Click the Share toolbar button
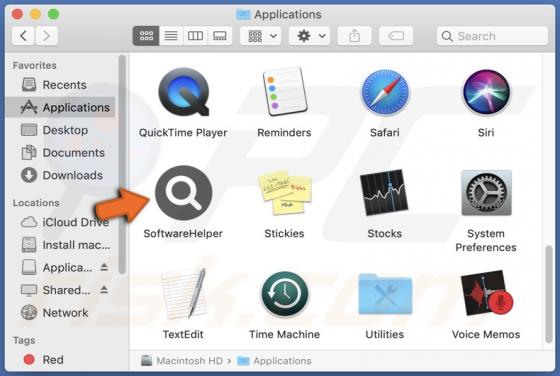Viewport: 560px width, 376px height. (354, 36)
